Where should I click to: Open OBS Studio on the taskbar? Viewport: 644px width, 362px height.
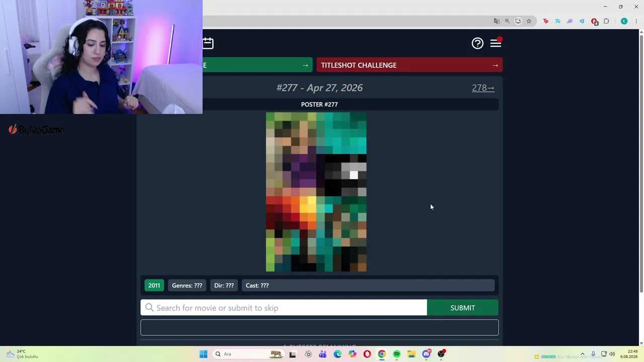pyautogui.click(x=441, y=354)
